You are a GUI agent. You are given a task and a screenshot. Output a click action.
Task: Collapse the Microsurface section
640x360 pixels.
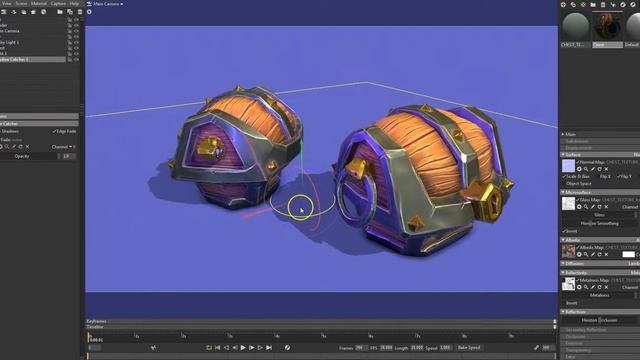point(563,192)
